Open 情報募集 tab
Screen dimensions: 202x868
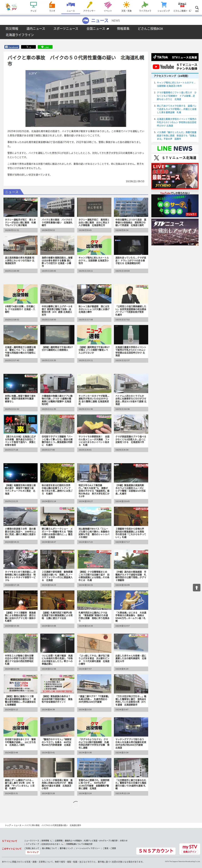point(123,29)
